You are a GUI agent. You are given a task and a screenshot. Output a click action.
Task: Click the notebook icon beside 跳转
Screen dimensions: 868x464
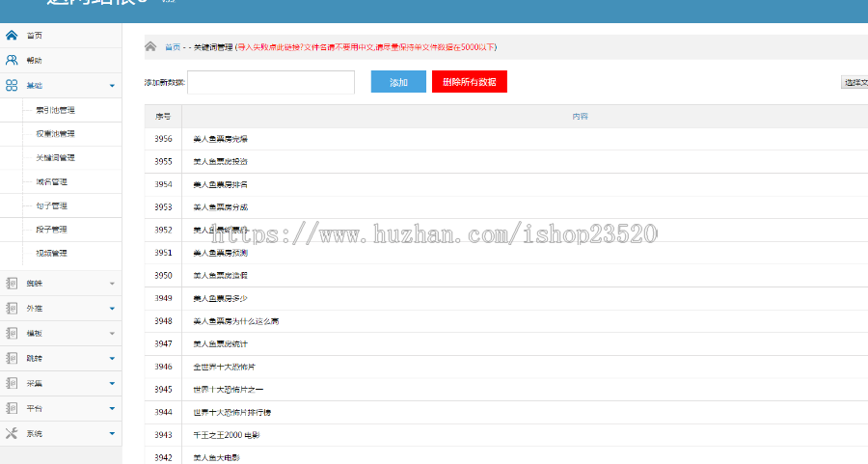pos(12,358)
